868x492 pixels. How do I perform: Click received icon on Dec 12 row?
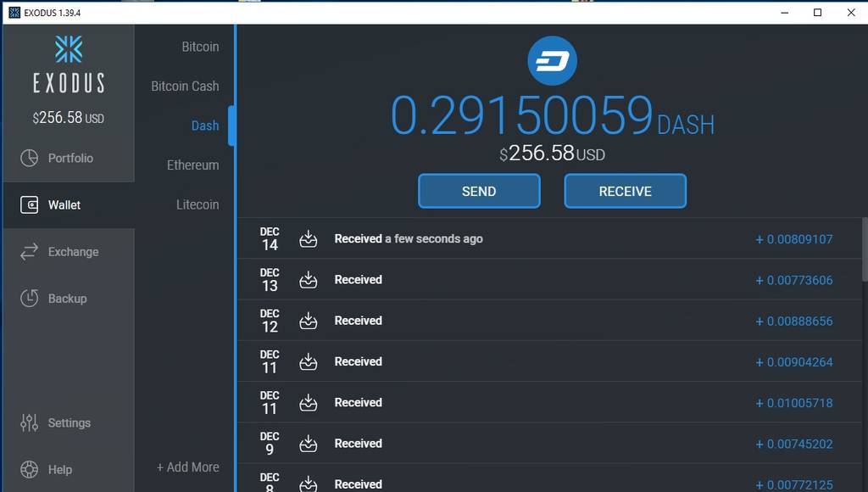[309, 321]
